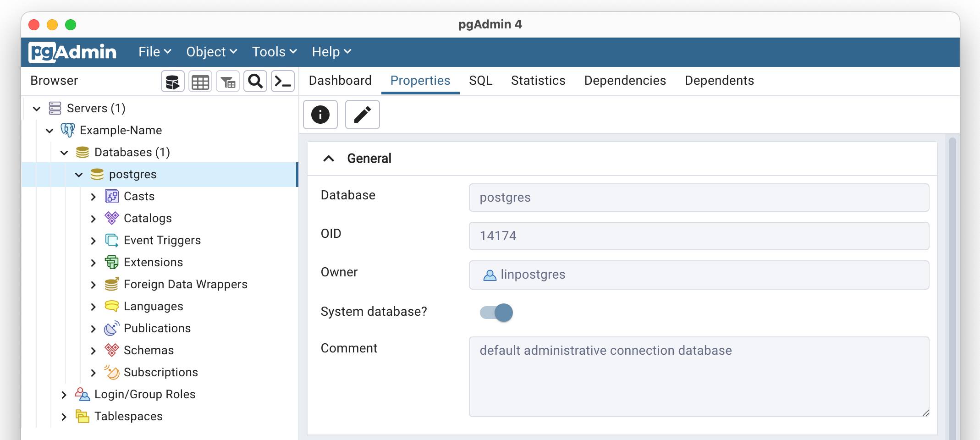This screenshot has width=980, height=440.
Task: Toggle the System database switch
Action: click(x=496, y=312)
